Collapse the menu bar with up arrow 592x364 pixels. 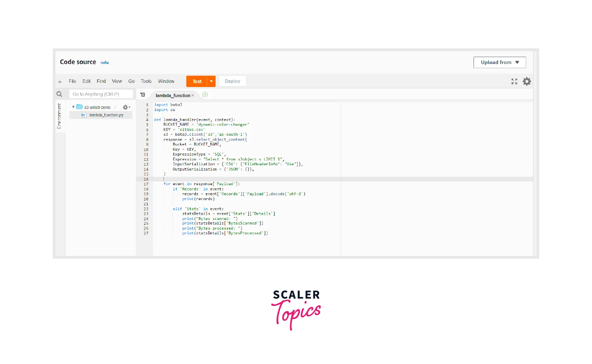coord(60,81)
